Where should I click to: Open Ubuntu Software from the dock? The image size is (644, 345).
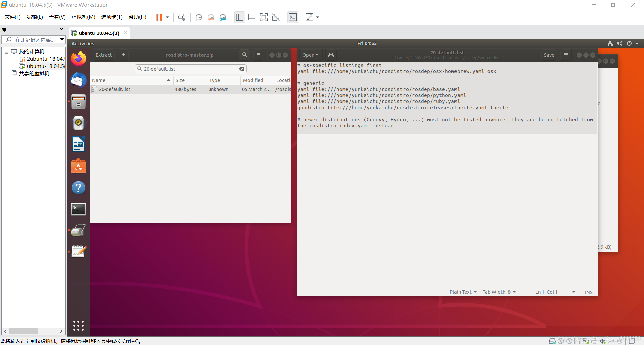(x=78, y=166)
